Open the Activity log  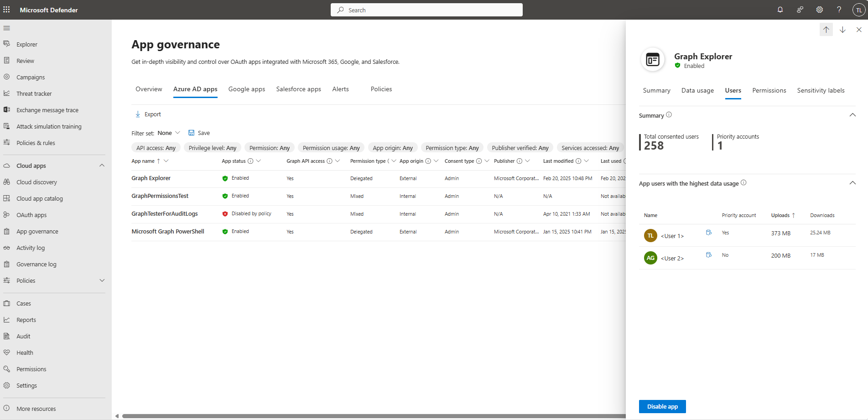coord(31,248)
